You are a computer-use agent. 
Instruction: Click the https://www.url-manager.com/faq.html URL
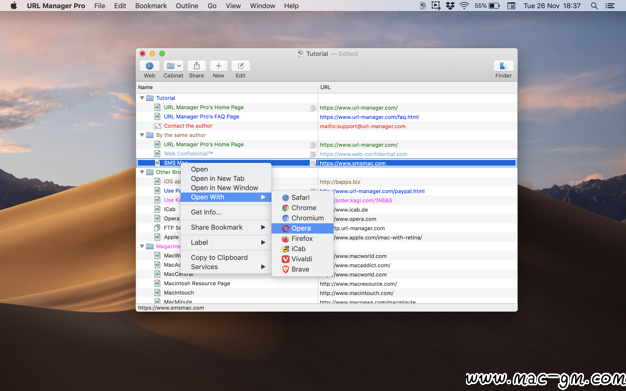point(369,117)
